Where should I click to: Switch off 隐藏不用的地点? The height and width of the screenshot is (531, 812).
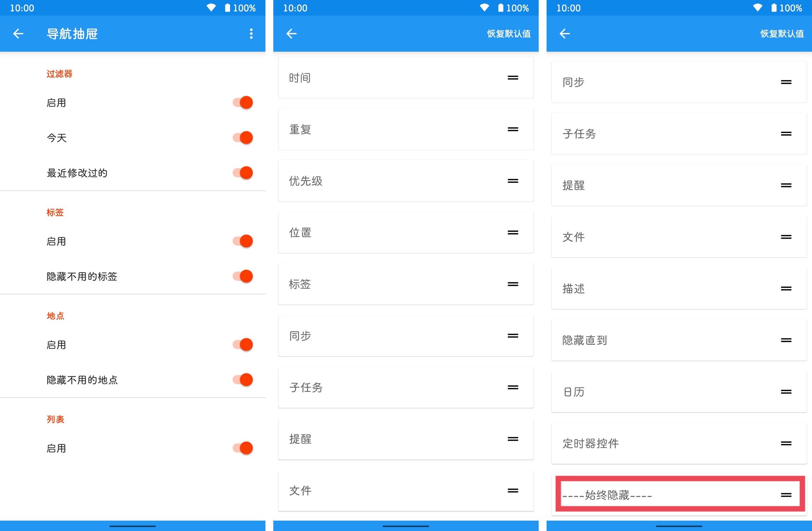pyautogui.click(x=243, y=379)
